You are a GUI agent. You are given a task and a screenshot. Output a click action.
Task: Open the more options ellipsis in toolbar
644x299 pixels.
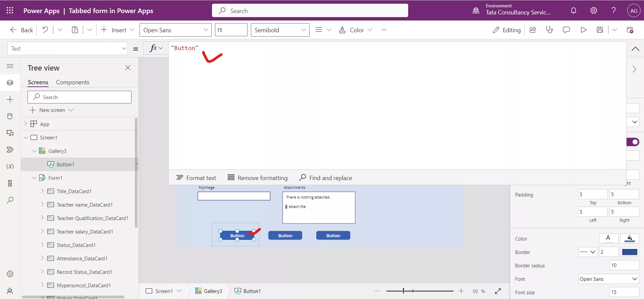(384, 30)
